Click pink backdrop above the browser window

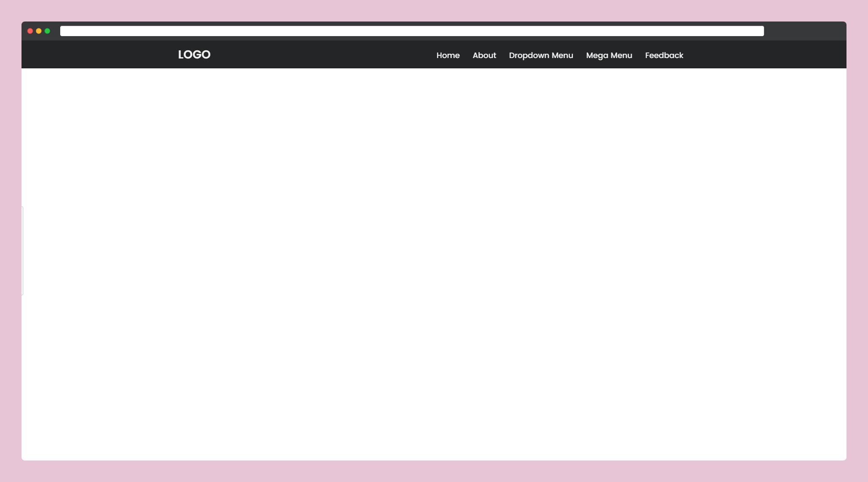[434, 10]
